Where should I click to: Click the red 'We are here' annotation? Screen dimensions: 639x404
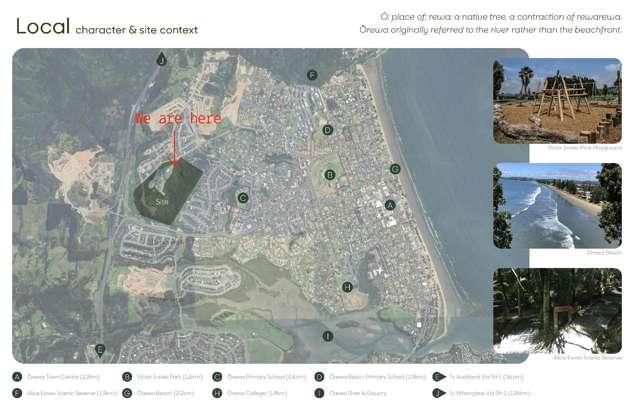[178, 119]
